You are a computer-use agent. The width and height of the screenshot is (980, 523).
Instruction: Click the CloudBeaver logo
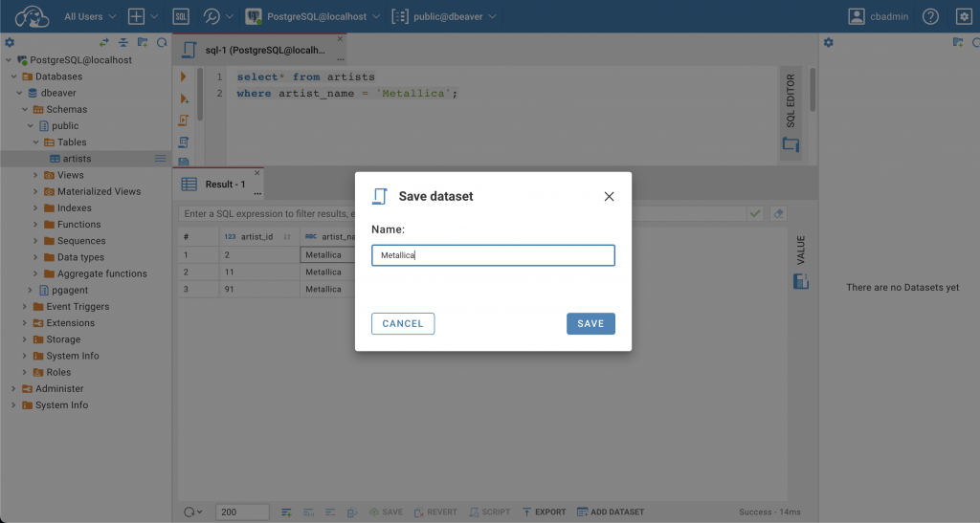point(32,16)
